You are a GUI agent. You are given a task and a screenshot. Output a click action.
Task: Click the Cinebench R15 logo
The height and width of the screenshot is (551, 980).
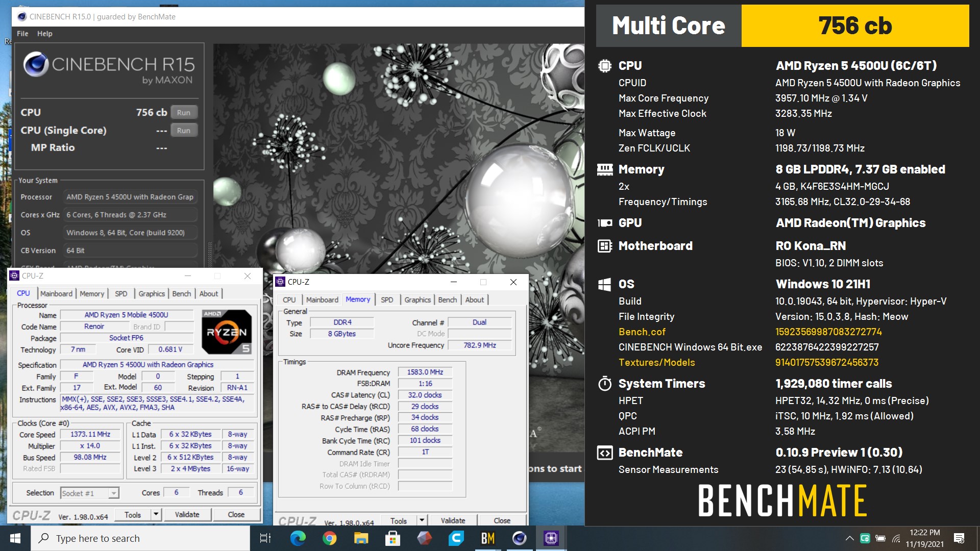[x=109, y=68]
